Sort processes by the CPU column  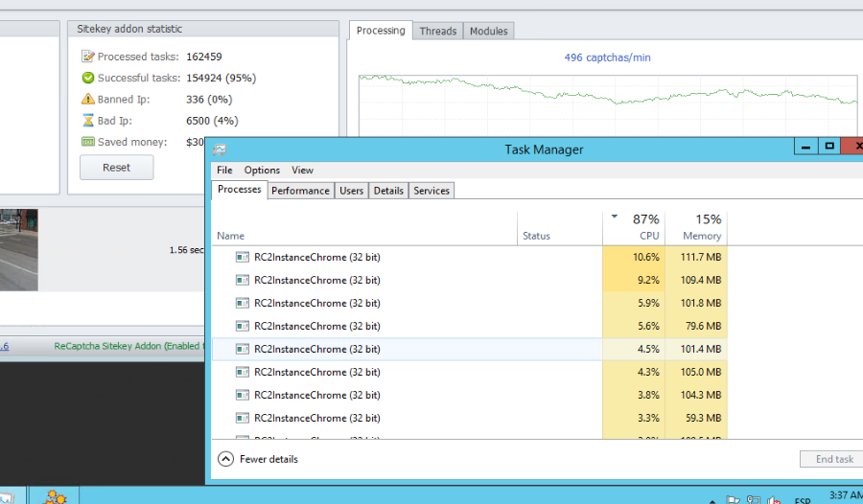[x=648, y=236]
